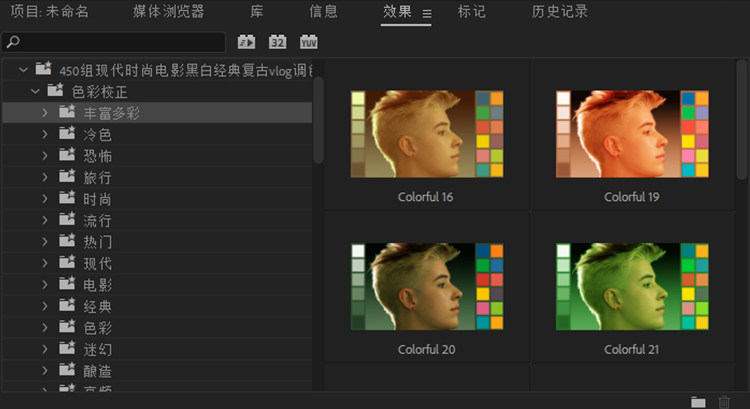
Task: Click the Delete trash icon
Action: [x=724, y=402]
